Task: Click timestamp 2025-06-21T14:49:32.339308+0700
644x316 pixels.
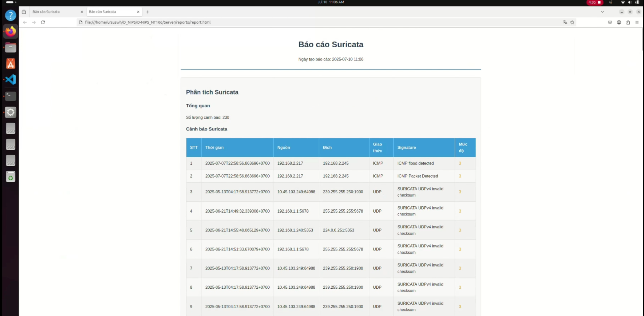Action: [x=237, y=211]
